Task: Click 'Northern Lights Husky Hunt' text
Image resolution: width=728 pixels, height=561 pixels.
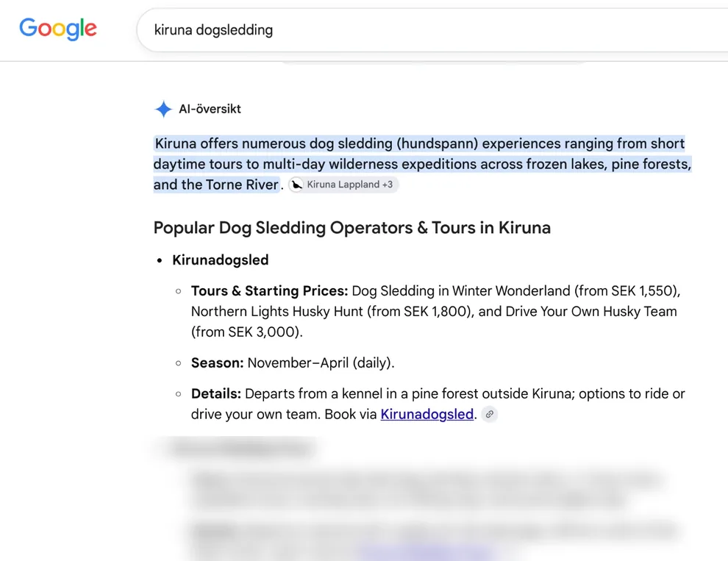Action: 276,311
